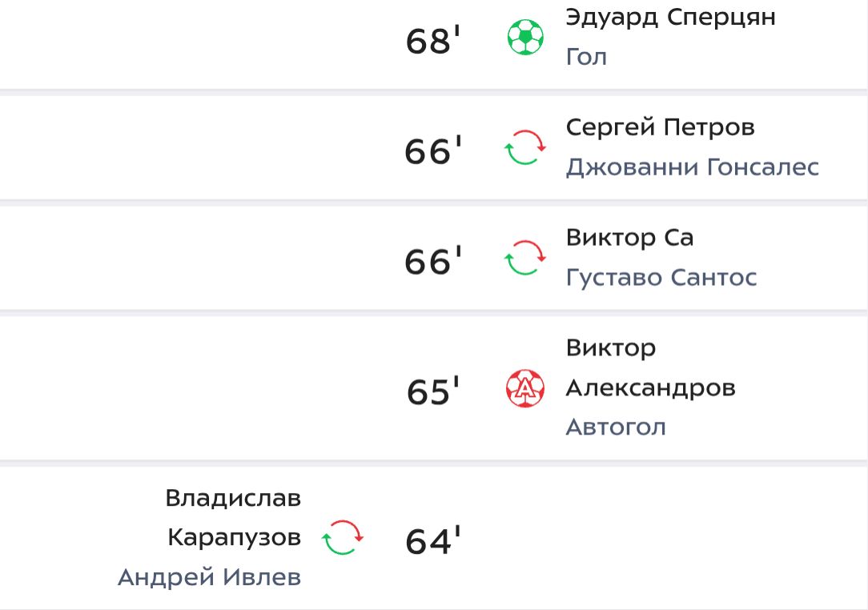The width and height of the screenshot is (868, 610).
Task: Click substitution arrows icon beside Сергей Петров
Action: coord(524,147)
